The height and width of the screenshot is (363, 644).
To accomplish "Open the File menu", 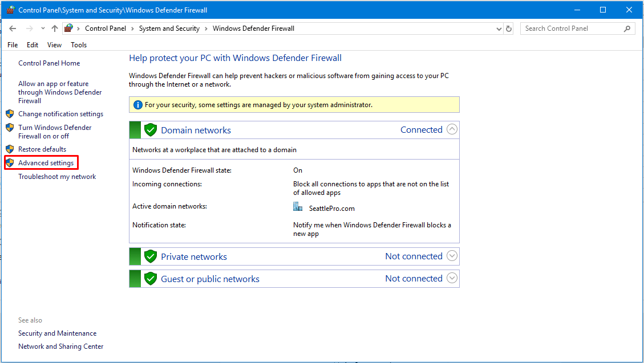I will point(13,45).
